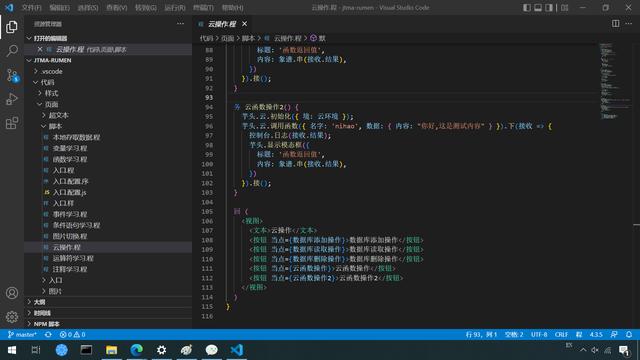Viewport: 640px width, 360px height.
Task: Click synchronize changes icon in status bar
Action: 48,335
